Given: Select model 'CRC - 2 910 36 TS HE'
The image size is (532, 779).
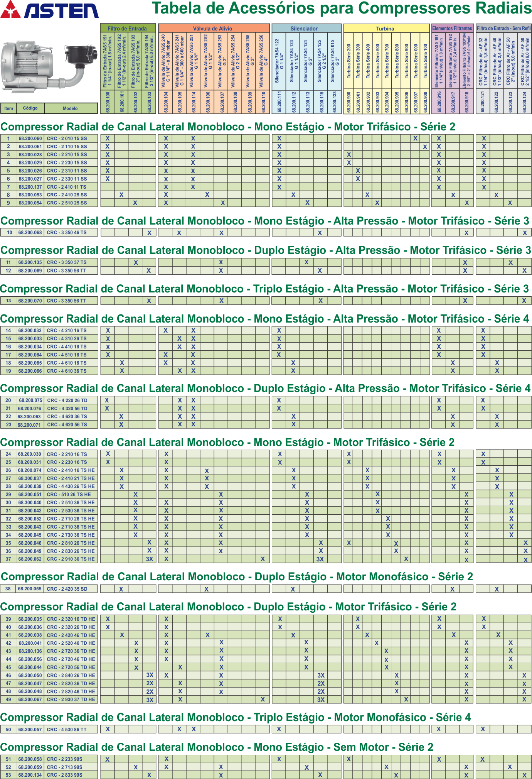Looking at the screenshot, I should [x=71, y=559].
